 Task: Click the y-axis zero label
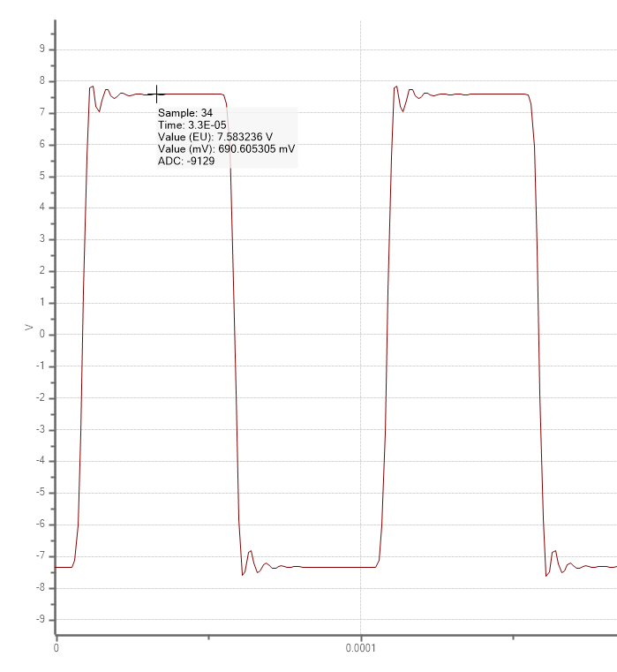click(42, 335)
